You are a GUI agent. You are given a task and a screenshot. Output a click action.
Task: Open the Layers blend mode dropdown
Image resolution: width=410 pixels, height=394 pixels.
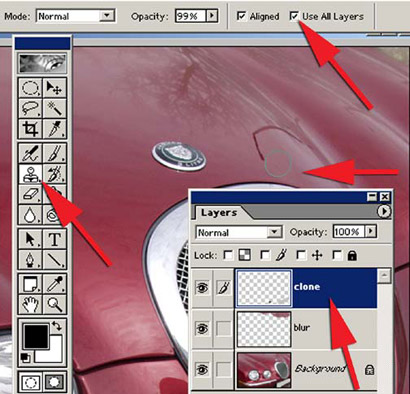coord(274,232)
